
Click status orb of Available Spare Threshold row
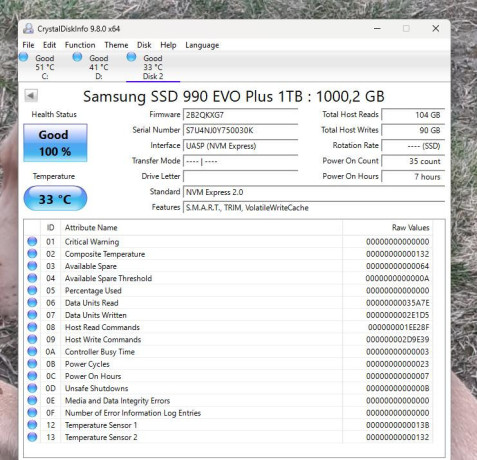pyautogui.click(x=32, y=278)
